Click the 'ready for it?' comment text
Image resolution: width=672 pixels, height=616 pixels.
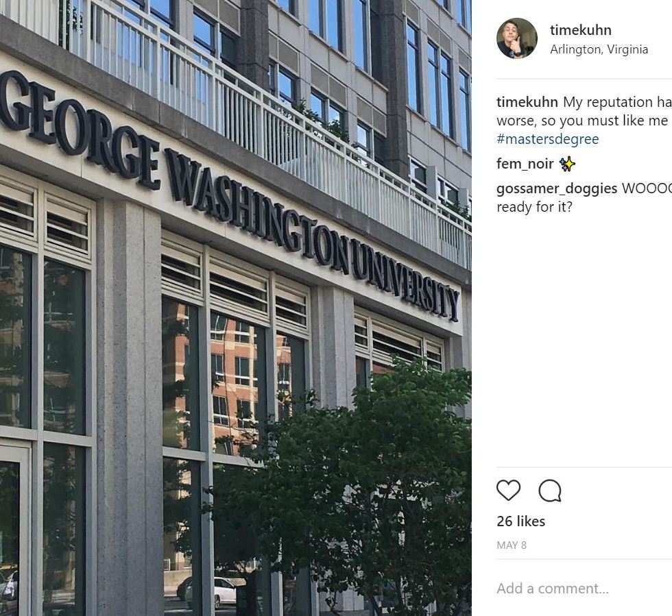click(x=534, y=208)
